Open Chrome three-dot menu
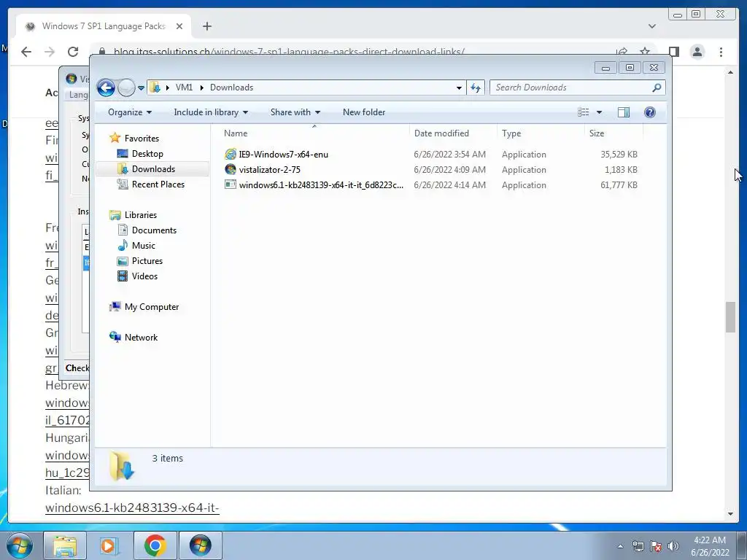This screenshot has width=747, height=560. 721,52
